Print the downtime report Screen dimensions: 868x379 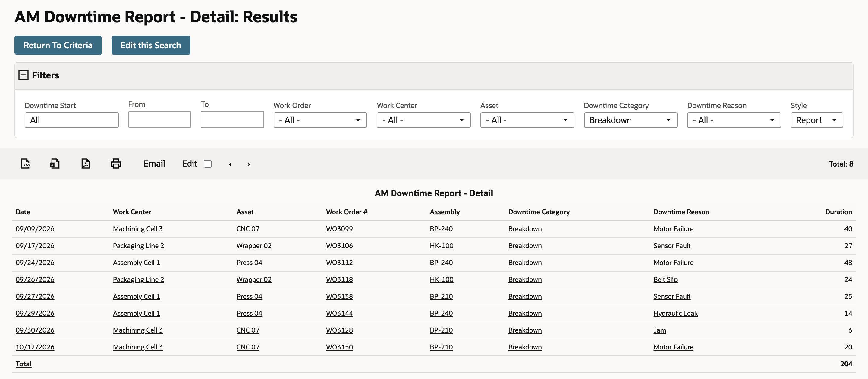[115, 164]
